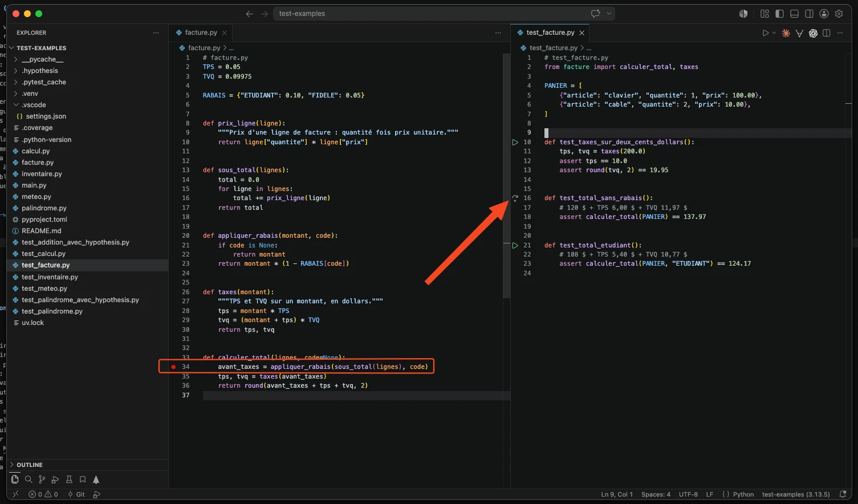Switch to the facture.py tab
This screenshot has width=858, height=504.
tap(201, 32)
